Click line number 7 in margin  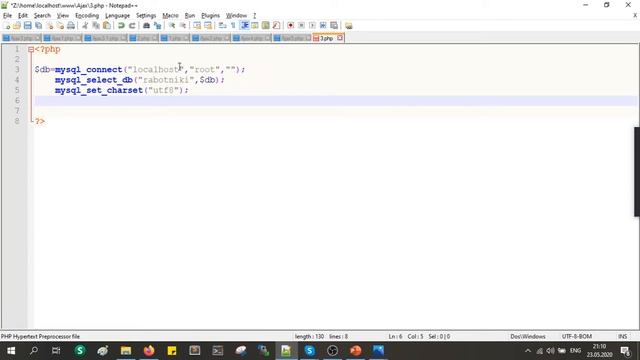coord(17,111)
